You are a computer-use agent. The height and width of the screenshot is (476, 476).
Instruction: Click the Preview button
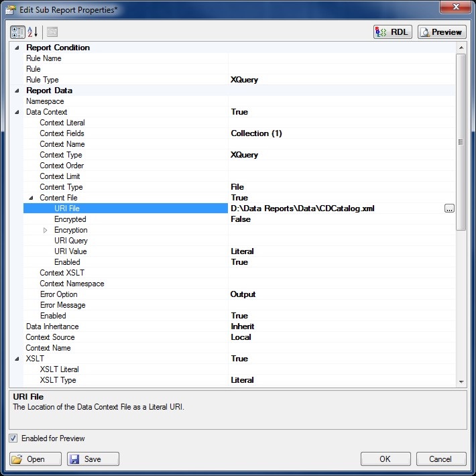[441, 32]
